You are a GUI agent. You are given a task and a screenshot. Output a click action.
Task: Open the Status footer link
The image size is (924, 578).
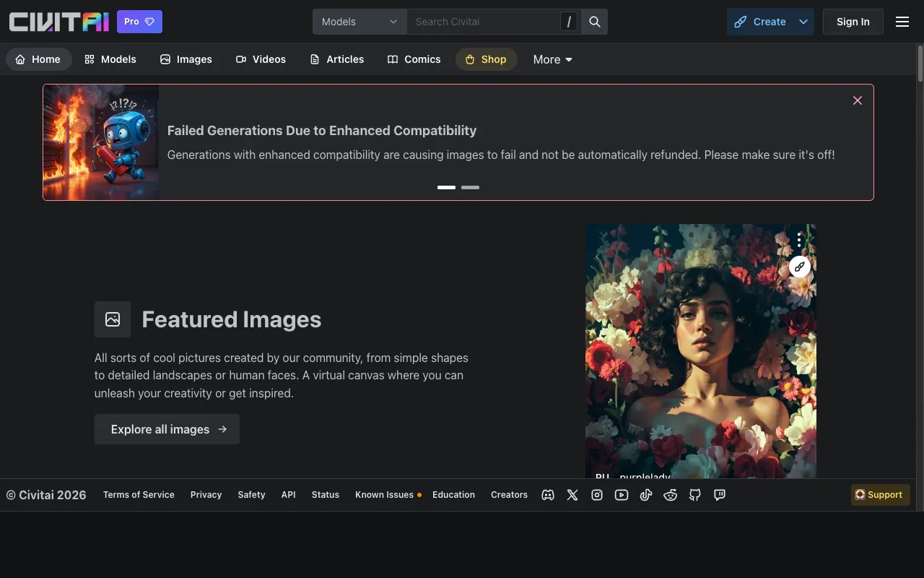point(326,495)
